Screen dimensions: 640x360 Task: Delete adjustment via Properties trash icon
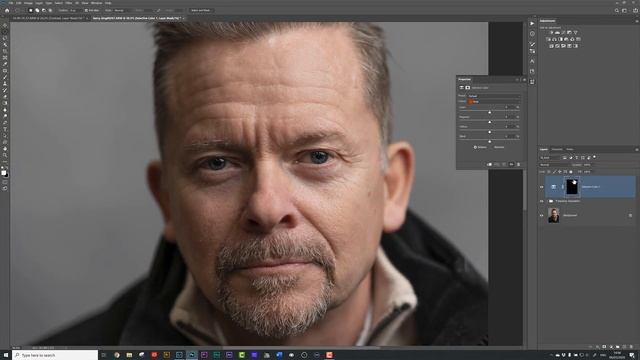point(518,164)
